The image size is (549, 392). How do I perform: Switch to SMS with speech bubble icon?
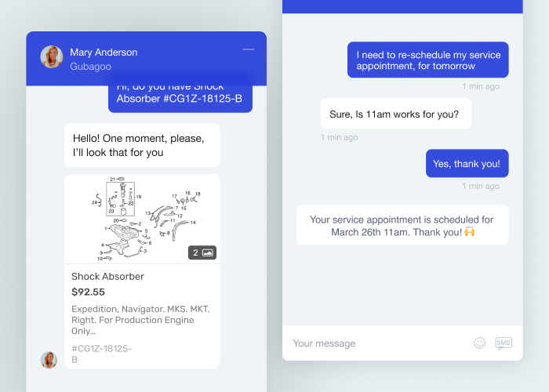tap(504, 343)
